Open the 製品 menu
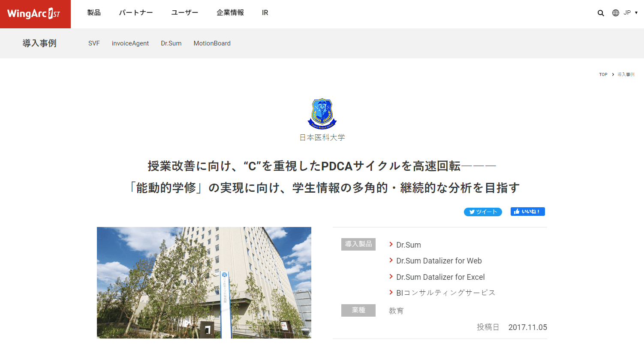644x354 pixels. [94, 13]
